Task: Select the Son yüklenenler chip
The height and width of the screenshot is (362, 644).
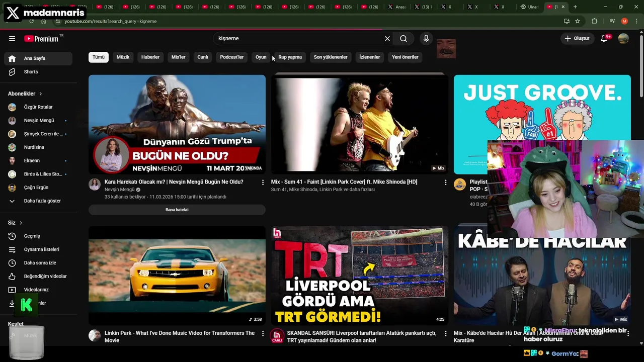Action: coord(331,57)
